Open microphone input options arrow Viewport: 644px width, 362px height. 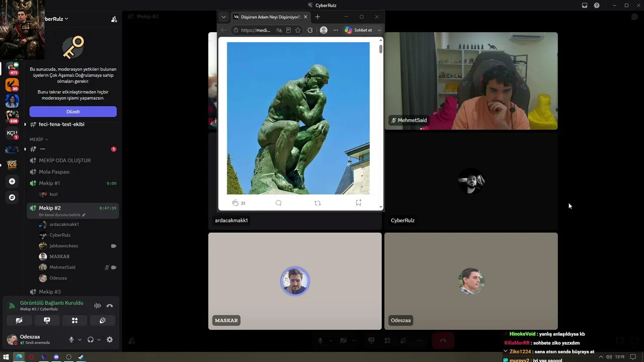(x=79, y=339)
